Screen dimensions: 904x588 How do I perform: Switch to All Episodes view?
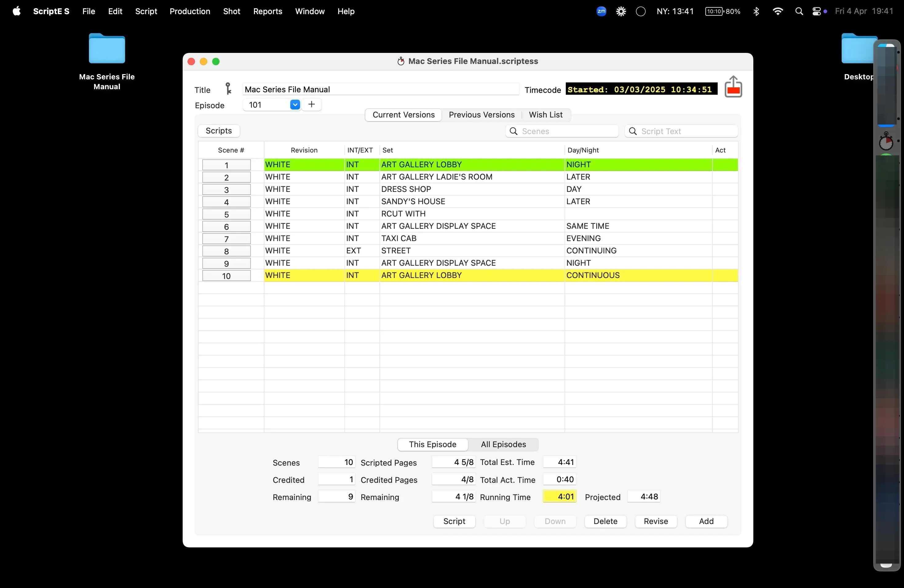pos(503,444)
